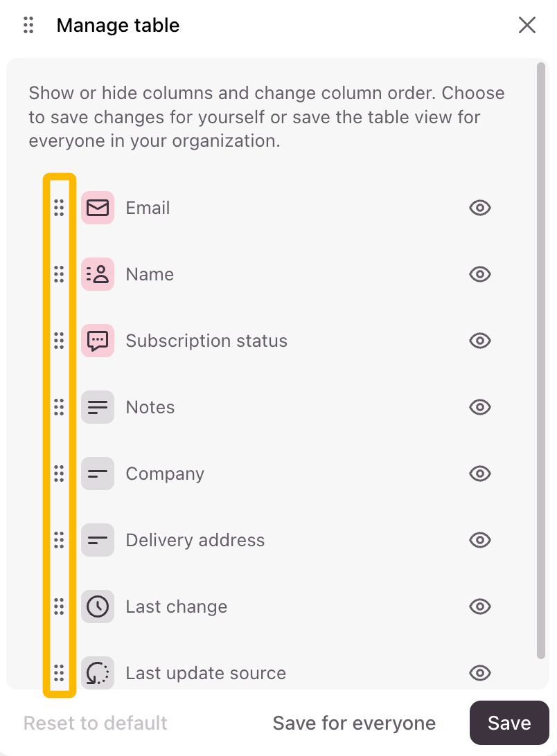
Task: Click the Company field icon
Action: point(98,474)
